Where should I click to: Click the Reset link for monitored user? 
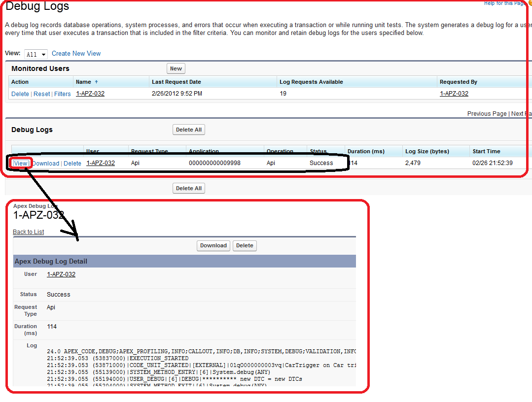coord(42,94)
